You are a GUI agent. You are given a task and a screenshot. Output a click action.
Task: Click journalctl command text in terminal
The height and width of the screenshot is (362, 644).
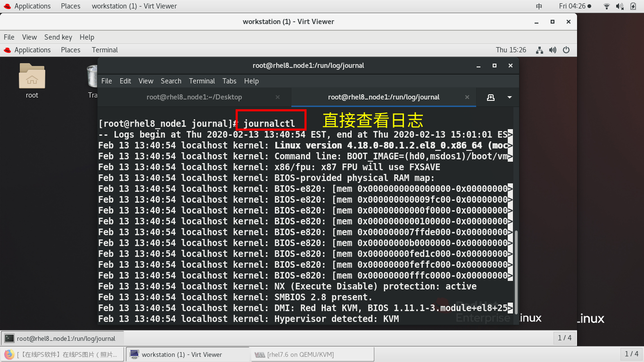[269, 123]
